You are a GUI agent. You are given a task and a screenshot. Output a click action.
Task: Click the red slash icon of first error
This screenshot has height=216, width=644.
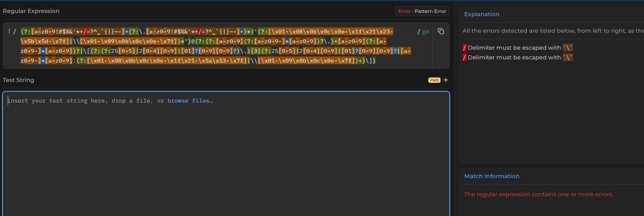click(x=464, y=48)
